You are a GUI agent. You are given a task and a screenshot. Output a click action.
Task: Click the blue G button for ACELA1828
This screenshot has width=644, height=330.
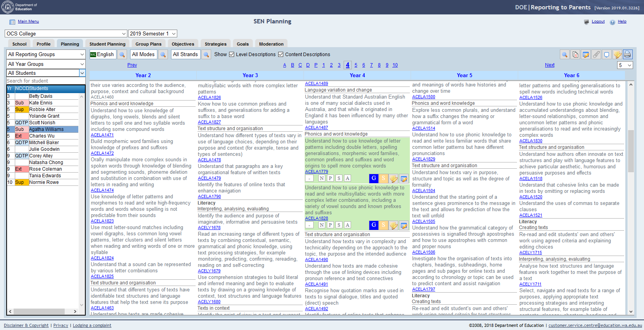374,225
